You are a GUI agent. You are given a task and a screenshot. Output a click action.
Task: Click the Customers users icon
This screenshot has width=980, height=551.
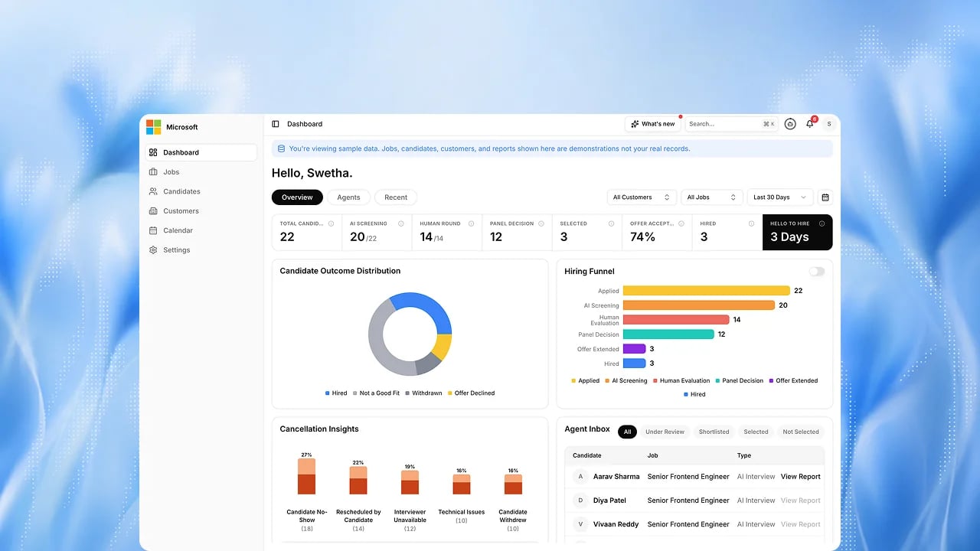[x=153, y=211]
